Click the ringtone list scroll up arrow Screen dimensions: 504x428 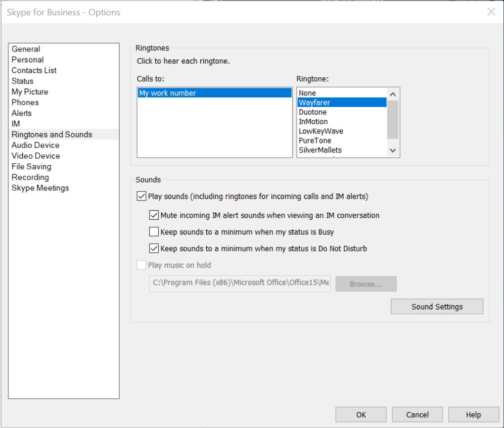coord(393,94)
